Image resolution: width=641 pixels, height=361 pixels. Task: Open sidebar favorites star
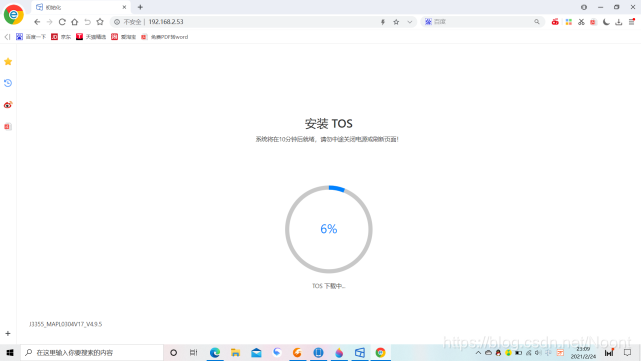(x=8, y=62)
